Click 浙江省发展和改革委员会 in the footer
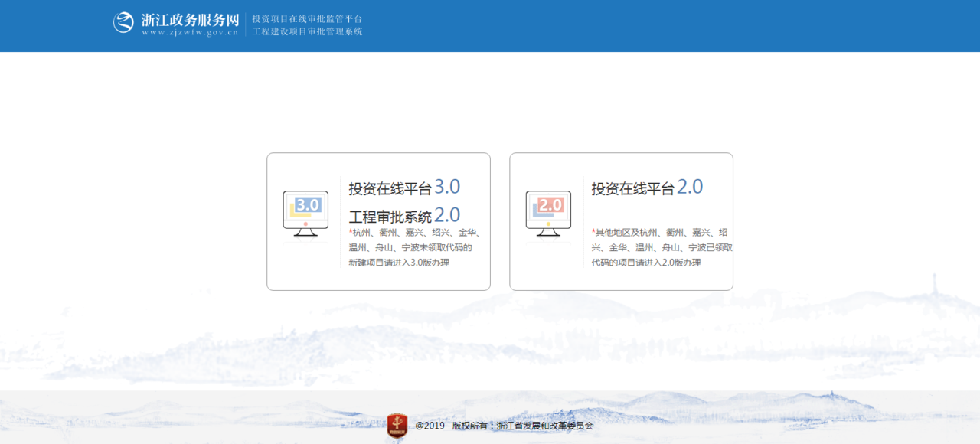 (544, 426)
